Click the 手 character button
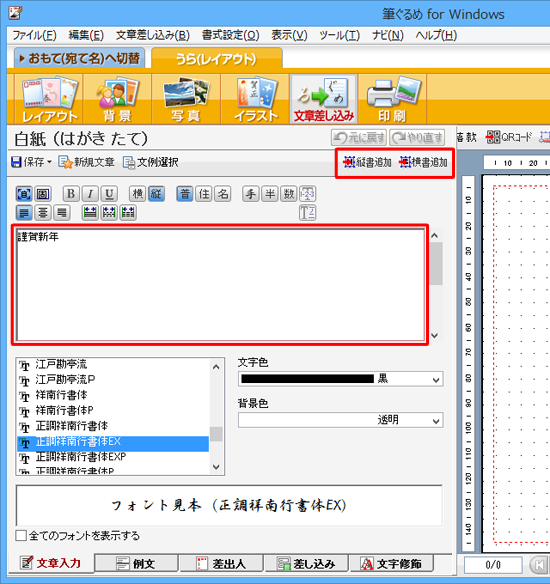Viewport: 550px width, 584px height. pyautogui.click(x=251, y=194)
